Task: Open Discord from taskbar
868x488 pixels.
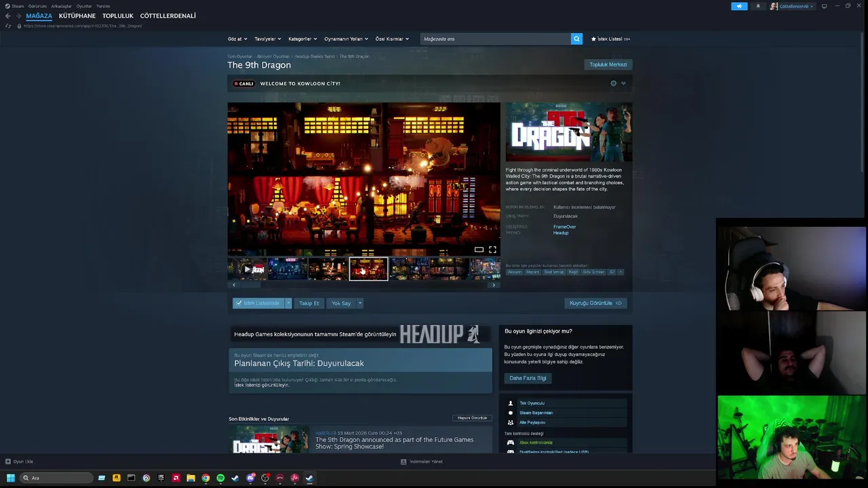Action: [x=250, y=478]
